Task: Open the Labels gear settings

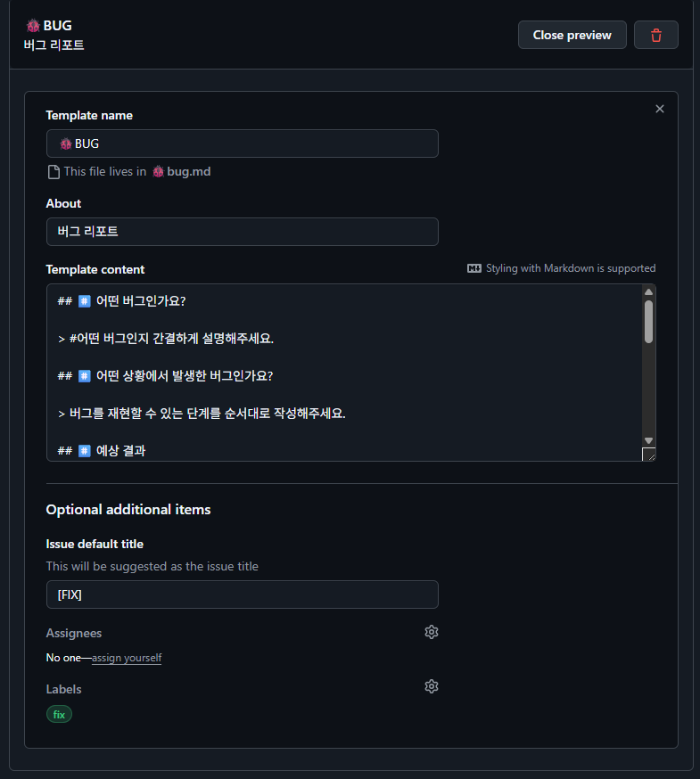Action: click(432, 686)
